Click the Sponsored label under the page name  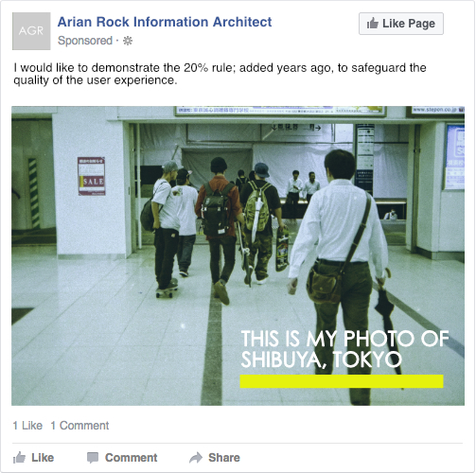point(85,41)
